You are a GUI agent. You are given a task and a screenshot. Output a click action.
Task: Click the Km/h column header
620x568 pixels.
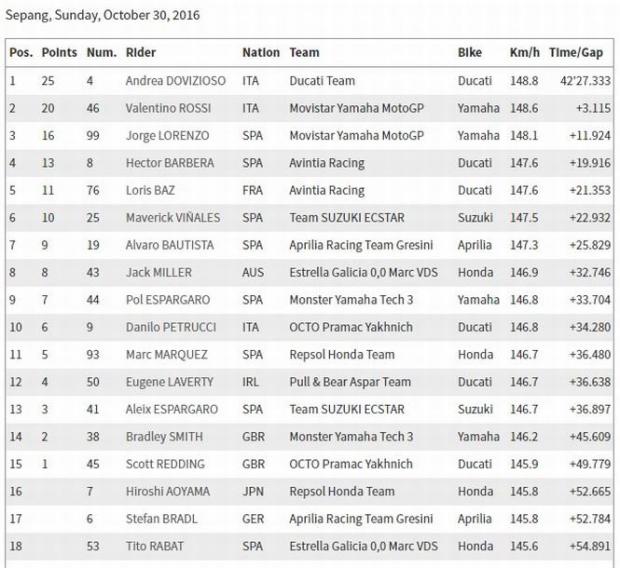523,52
